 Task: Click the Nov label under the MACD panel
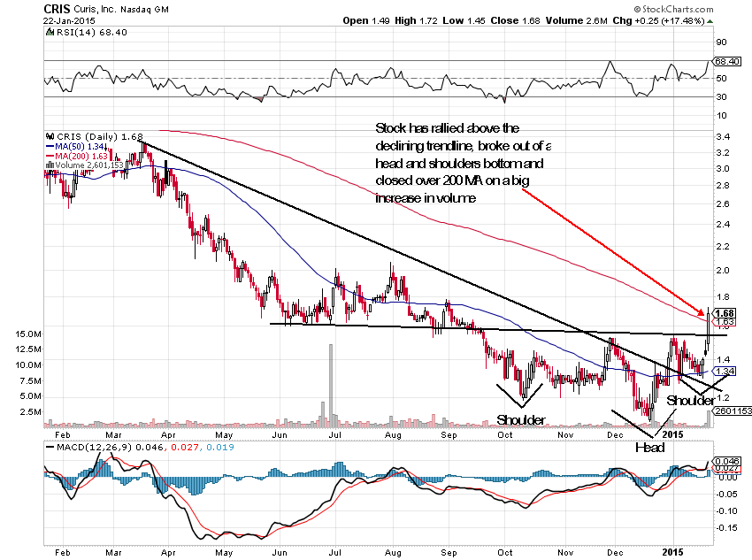pyautogui.click(x=565, y=552)
